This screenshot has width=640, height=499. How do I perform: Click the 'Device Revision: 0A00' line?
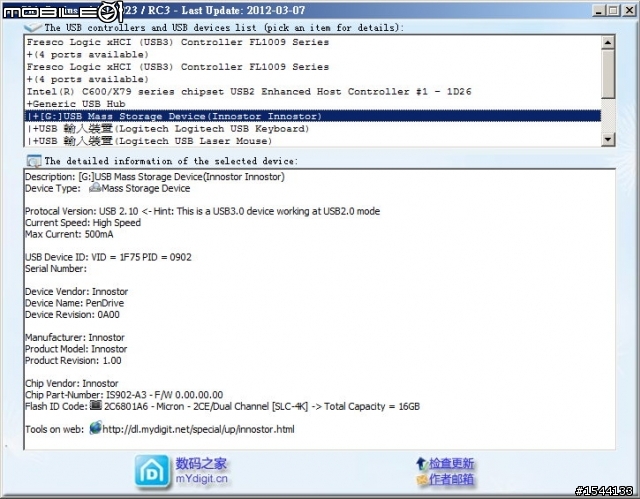click(x=72, y=315)
